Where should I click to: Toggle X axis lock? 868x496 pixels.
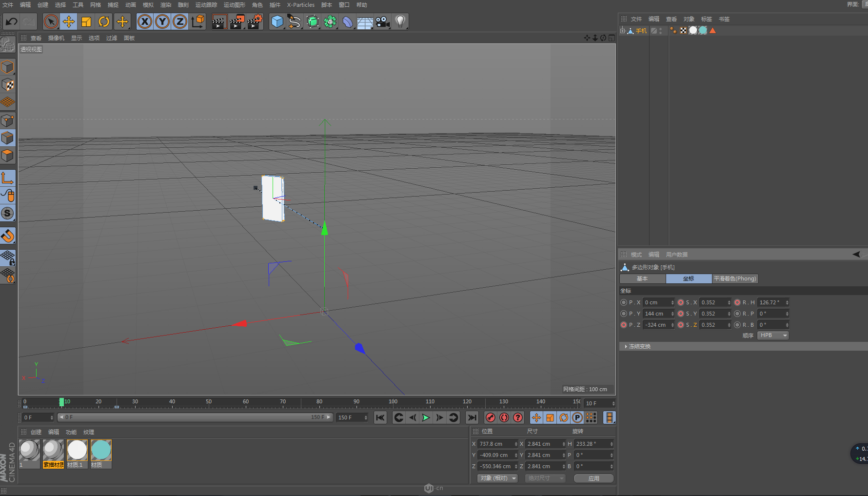[x=145, y=21]
